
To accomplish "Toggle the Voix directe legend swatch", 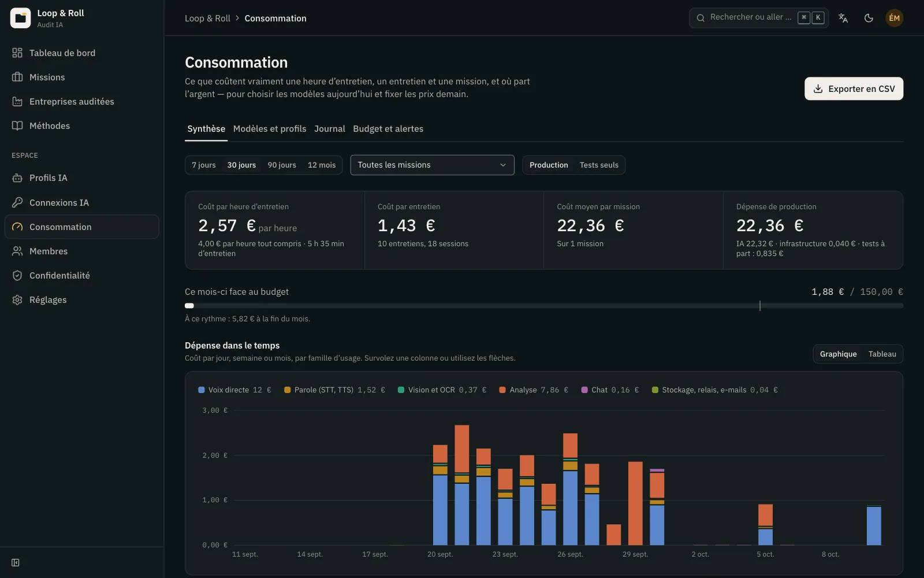I will 202,390.
